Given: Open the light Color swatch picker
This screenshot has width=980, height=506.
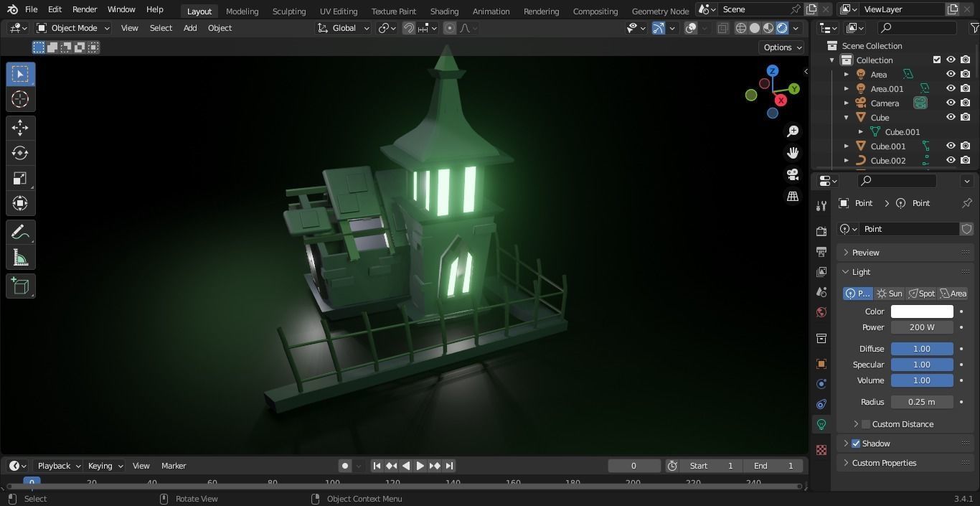Looking at the screenshot, I should tap(922, 311).
